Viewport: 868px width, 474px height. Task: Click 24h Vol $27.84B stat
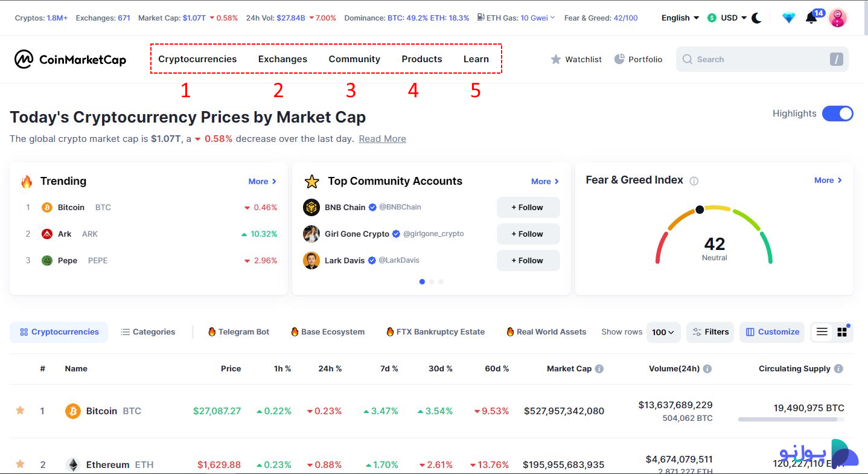tap(291, 18)
